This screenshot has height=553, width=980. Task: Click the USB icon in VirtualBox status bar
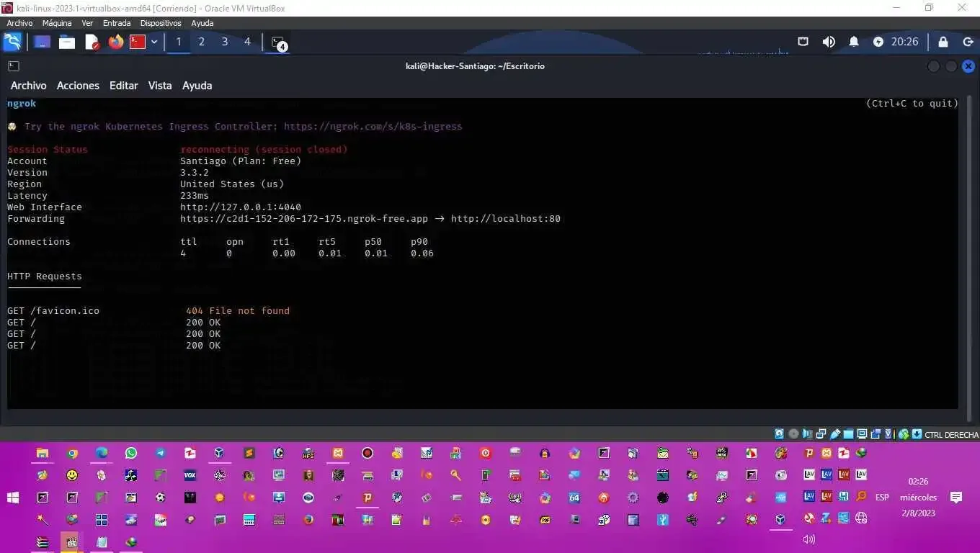pyautogui.click(x=836, y=434)
